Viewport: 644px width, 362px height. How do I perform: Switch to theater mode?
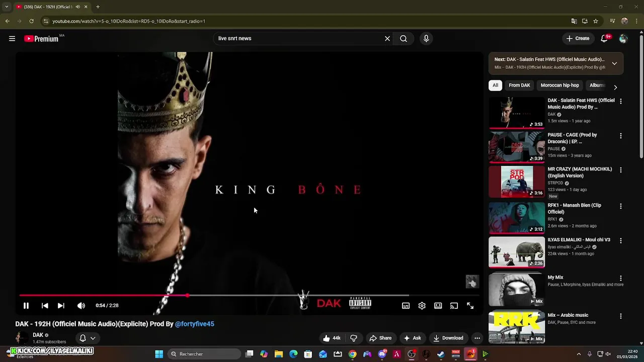click(438, 306)
